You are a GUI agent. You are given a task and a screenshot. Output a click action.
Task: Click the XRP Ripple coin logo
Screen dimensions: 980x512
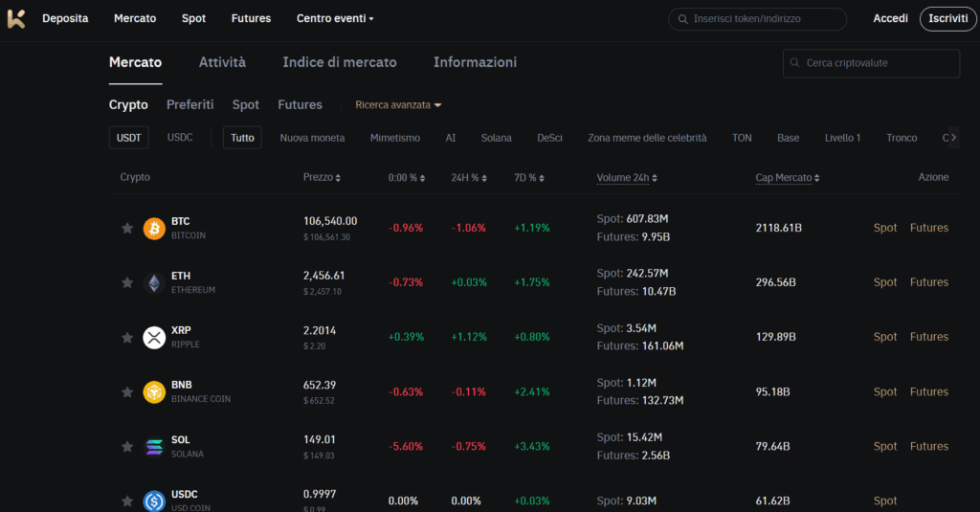(x=154, y=338)
